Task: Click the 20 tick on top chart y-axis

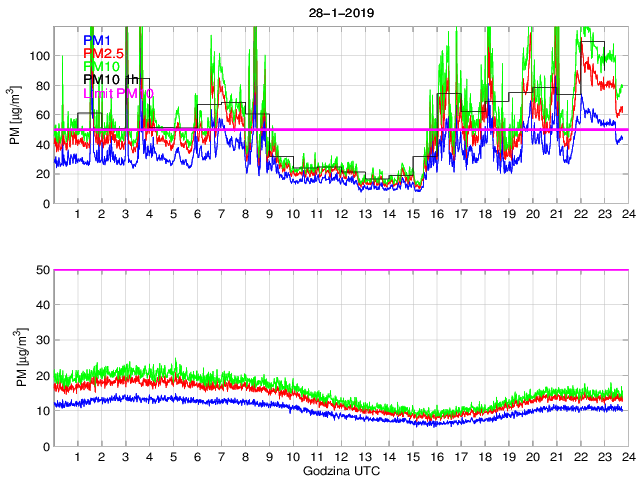Action: tap(41, 174)
